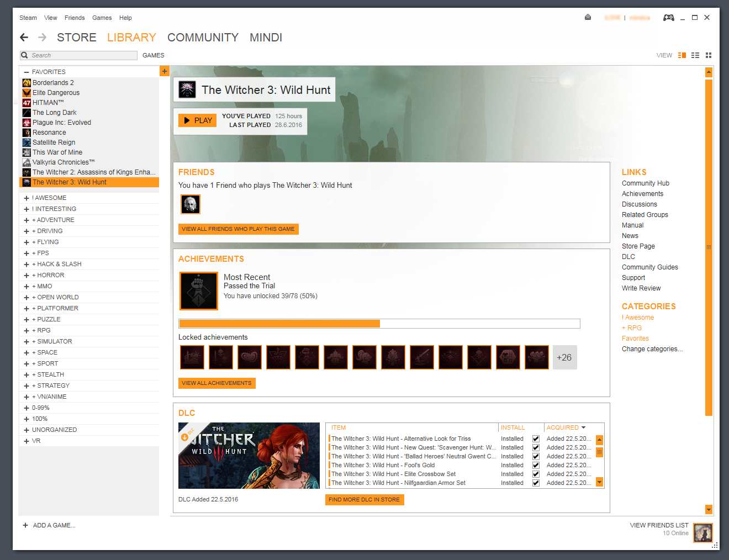This screenshot has width=729, height=560.
Task: Click the search magnifier icon
Action: 24,55
